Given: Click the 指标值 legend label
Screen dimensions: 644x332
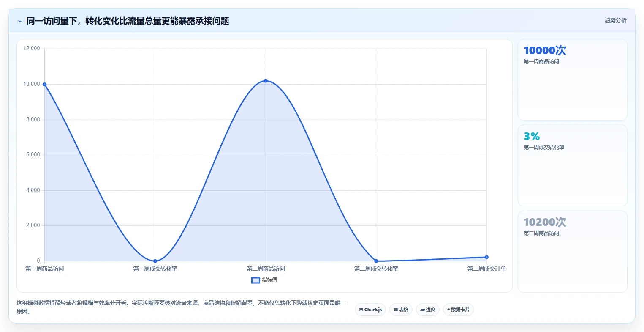Looking at the screenshot, I should [269, 280].
